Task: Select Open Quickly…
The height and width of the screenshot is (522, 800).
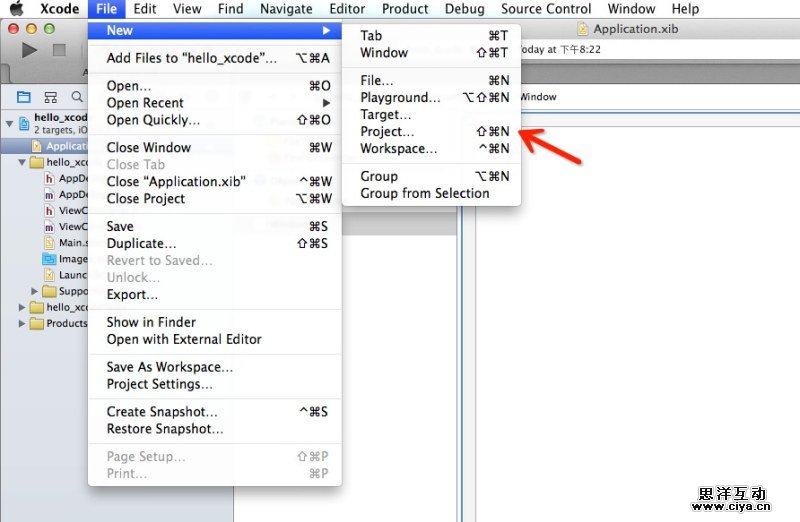Action: (215, 120)
